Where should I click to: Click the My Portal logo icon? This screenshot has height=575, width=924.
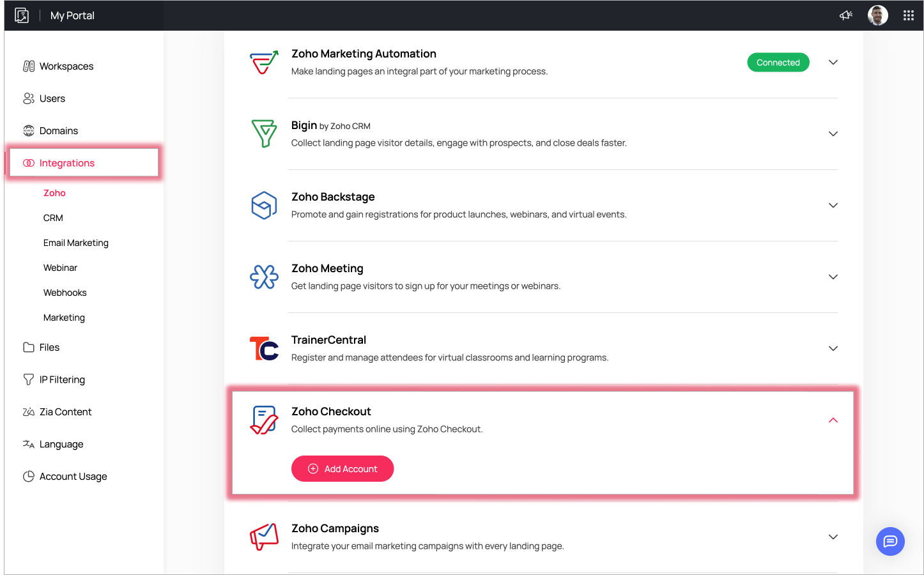point(22,15)
